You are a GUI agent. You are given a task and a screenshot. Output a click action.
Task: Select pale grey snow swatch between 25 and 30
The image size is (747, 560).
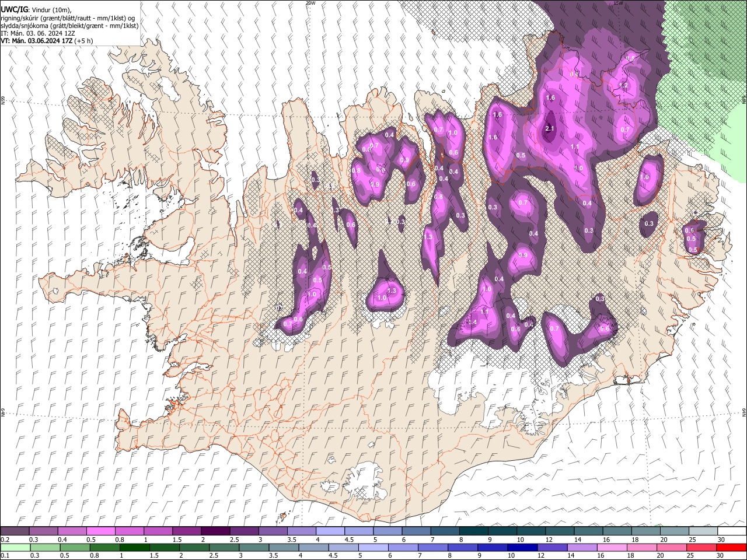(703, 531)
